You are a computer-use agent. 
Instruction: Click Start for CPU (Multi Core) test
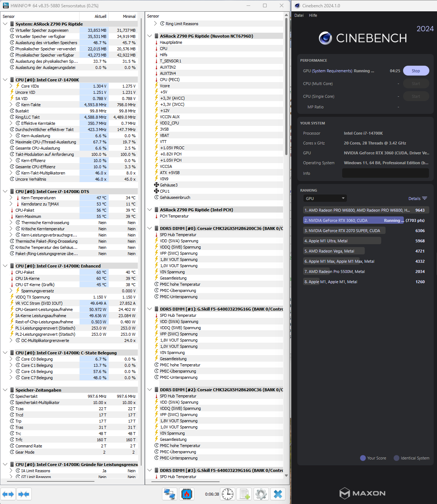click(x=416, y=84)
